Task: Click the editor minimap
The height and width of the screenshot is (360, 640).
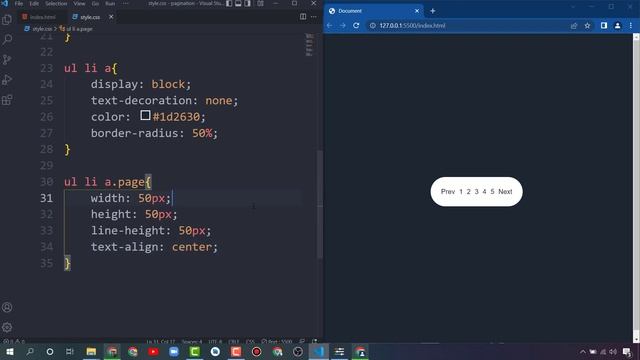Action: pos(309,45)
